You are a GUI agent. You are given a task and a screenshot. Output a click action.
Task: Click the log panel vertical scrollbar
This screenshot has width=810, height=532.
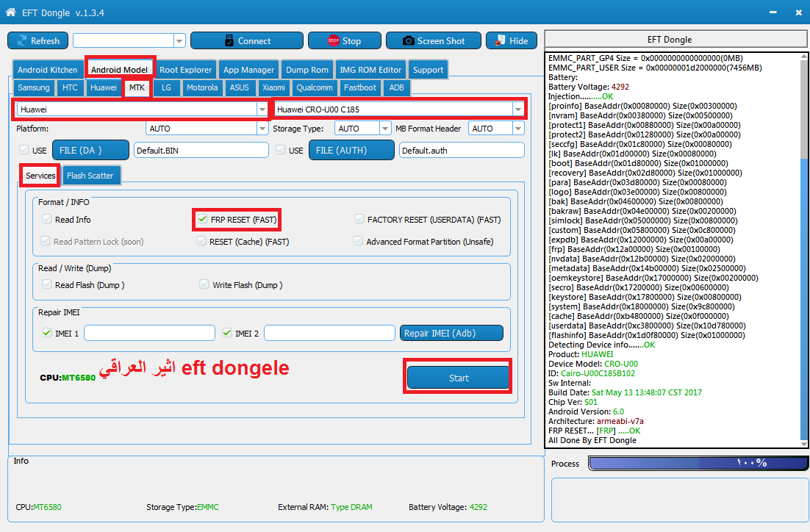(x=804, y=250)
